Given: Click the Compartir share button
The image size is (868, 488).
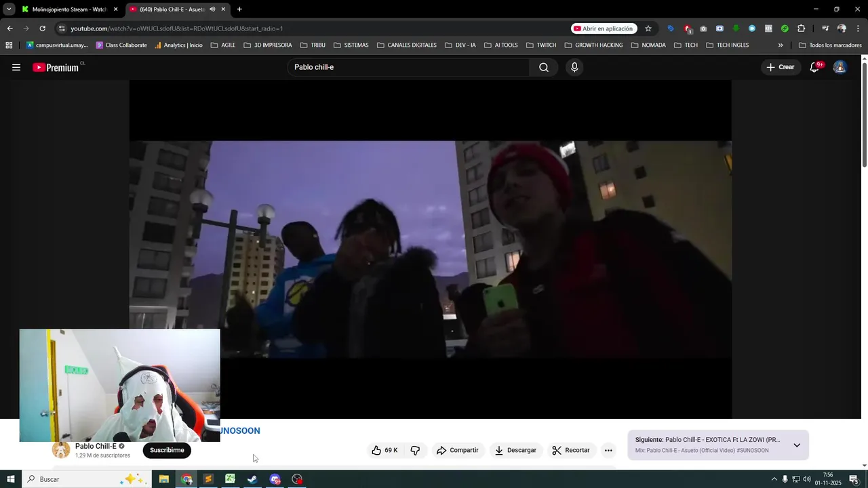Looking at the screenshot, I should tap(458, 450).
